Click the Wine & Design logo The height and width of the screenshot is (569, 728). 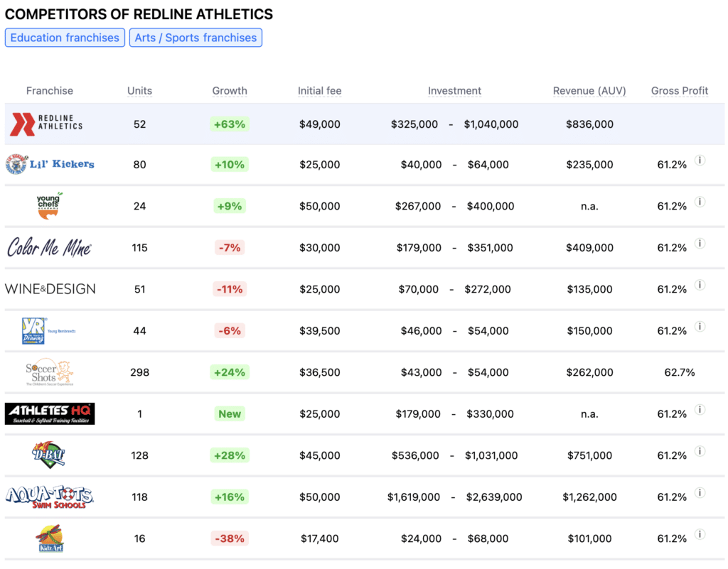(50, 289)
